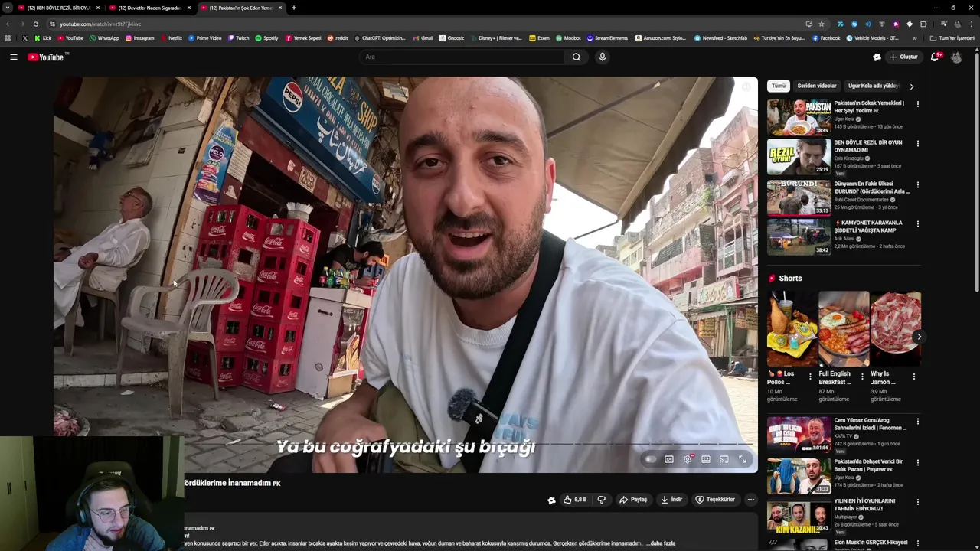Open options for Pakistan'ın Sokak Yemekleri video
The width and height of the screenshot is (980, 551).
click(917, 104)
